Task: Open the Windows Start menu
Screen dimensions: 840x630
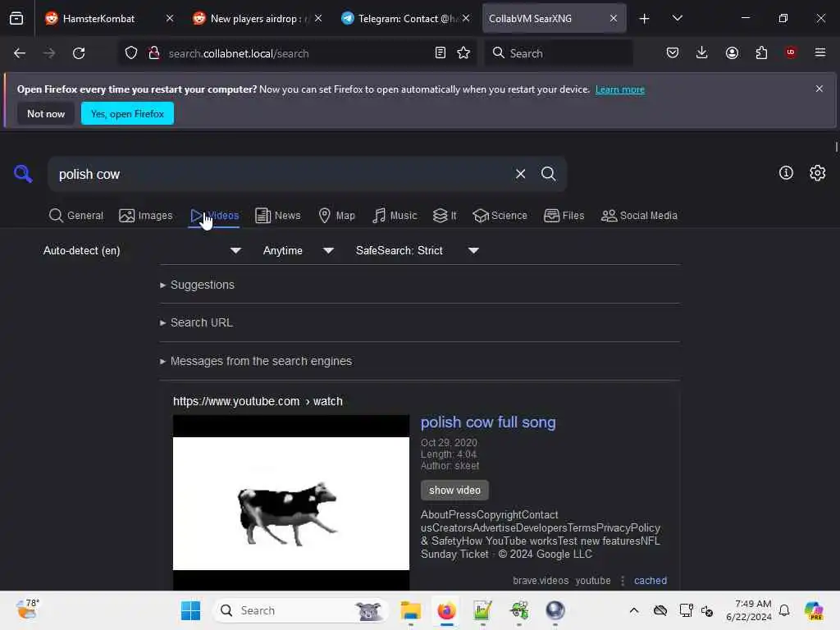Action: tap(190, 610)
